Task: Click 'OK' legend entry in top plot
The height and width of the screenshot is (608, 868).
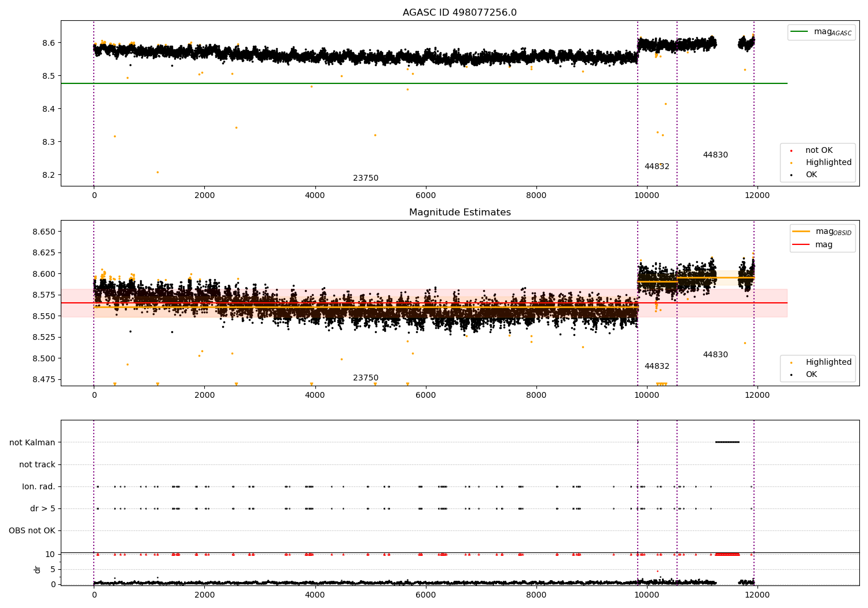Action: [x=811, y=175]
